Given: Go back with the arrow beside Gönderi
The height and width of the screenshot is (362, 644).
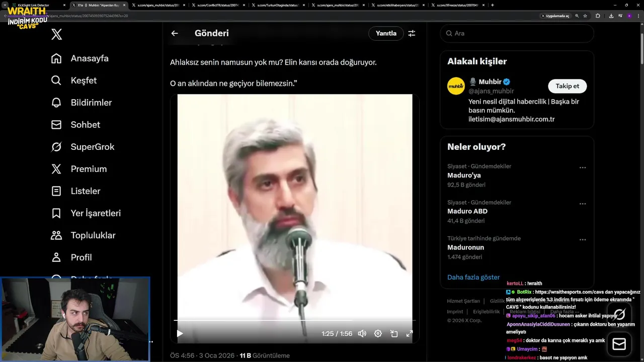Looking at the screenshot, I should tap(175, 33).
